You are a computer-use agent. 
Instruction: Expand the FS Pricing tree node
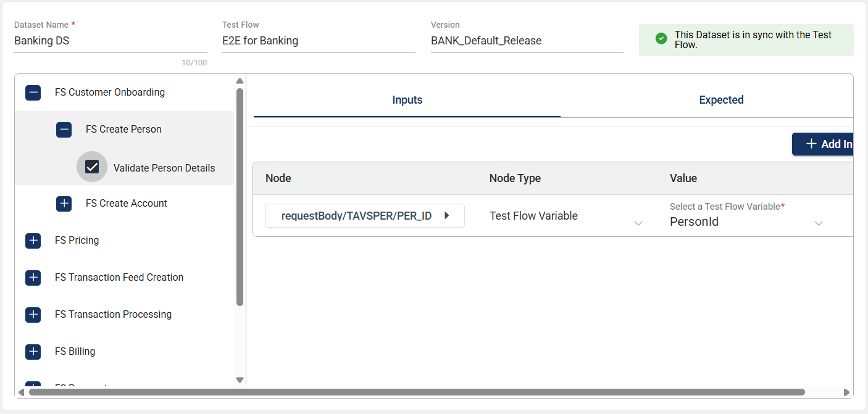pyautogui.click(x=33, y=241)
